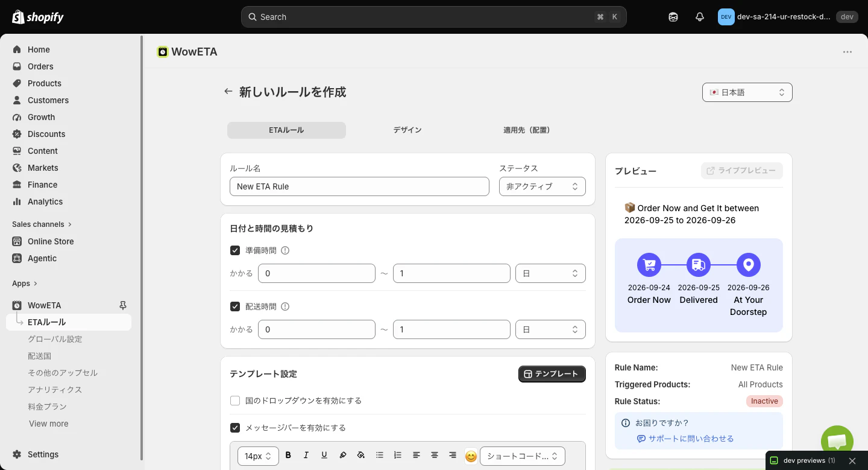Click the 準備時間 info icon
Image resolution: width=868 pixels, height=470 pixels.
click(285, 250)
